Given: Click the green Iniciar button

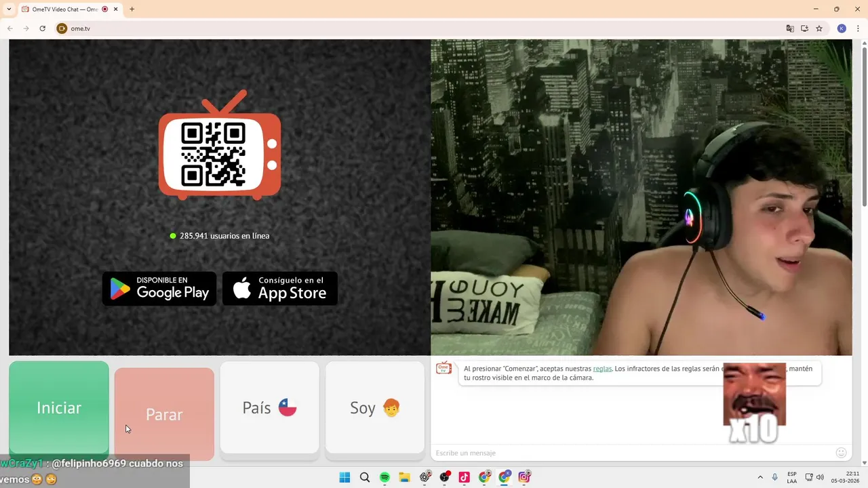Looking at the screenshot, I should pyautogui.click(x=59, y=407).
